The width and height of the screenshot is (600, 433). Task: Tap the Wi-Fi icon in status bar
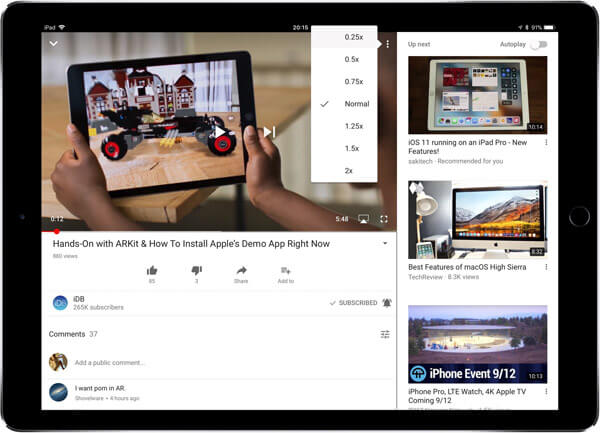tap(62, 27)
